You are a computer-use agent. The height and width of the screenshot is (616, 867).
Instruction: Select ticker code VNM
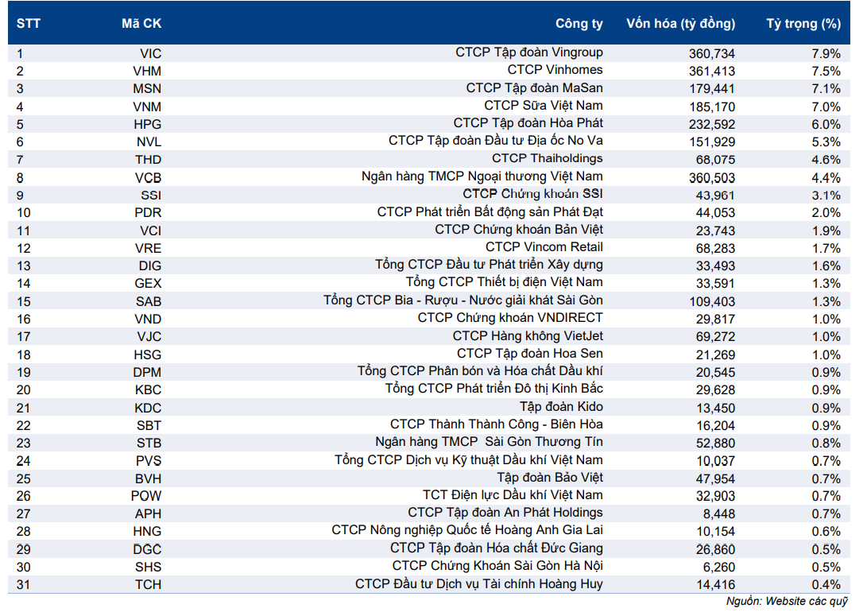coord(147,107)
